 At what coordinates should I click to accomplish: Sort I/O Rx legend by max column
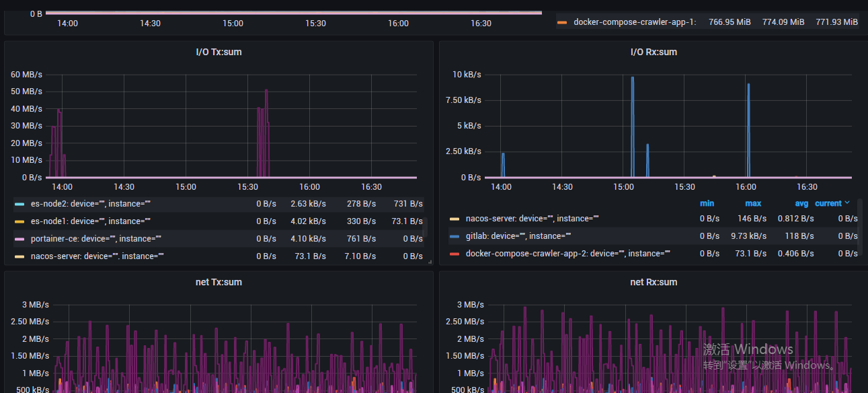pos(753,203)
